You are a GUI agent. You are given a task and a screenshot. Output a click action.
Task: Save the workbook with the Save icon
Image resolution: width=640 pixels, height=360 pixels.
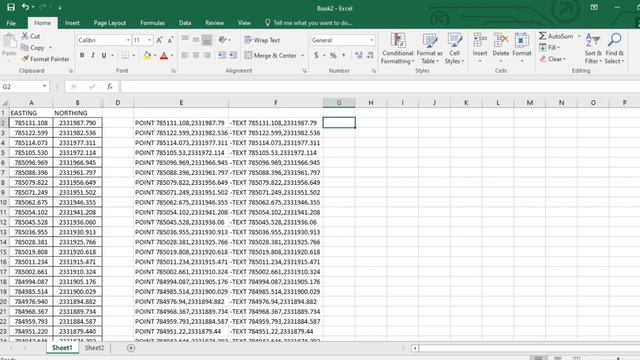11,7
